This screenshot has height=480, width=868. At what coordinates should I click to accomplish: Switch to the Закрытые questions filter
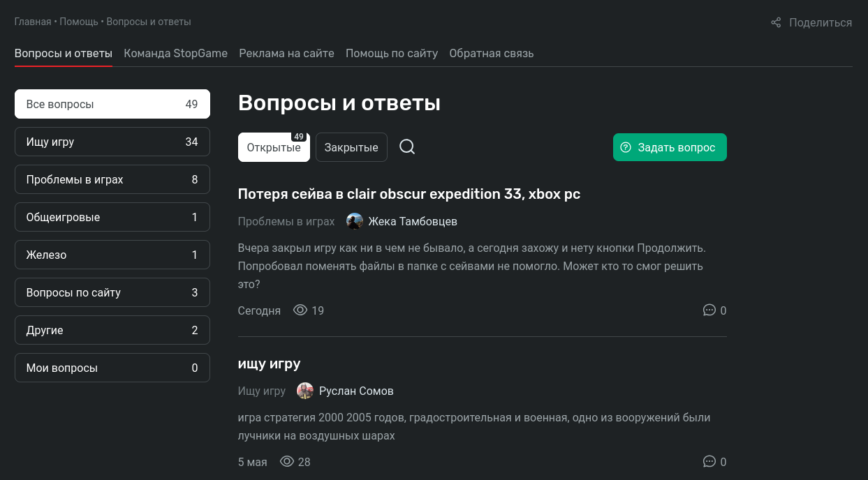[351, 147]
